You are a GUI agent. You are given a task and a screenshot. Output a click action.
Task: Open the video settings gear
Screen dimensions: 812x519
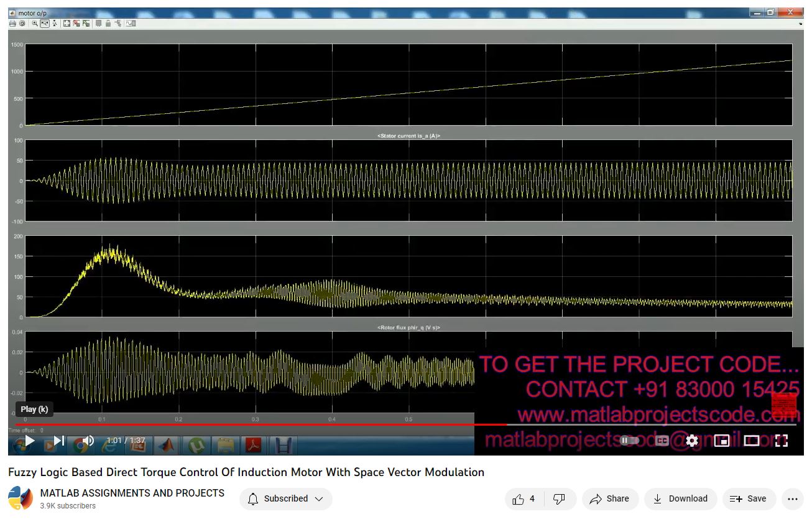tap(692, 441)
